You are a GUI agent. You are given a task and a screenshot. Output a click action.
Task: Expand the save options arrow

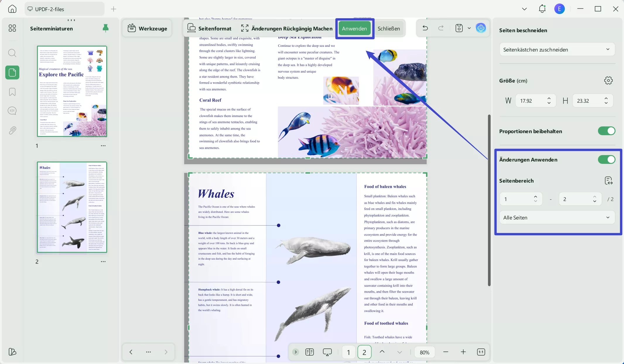[x=469, y=28]
